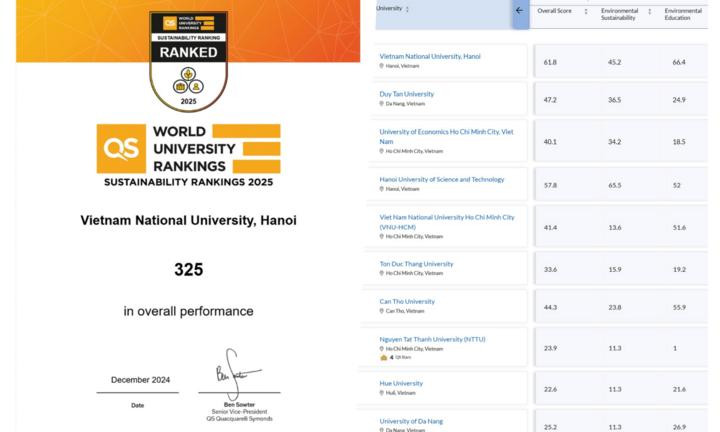Select environmental education value 18.5
This screenshot has width=720, height=432.
(679, 142)
